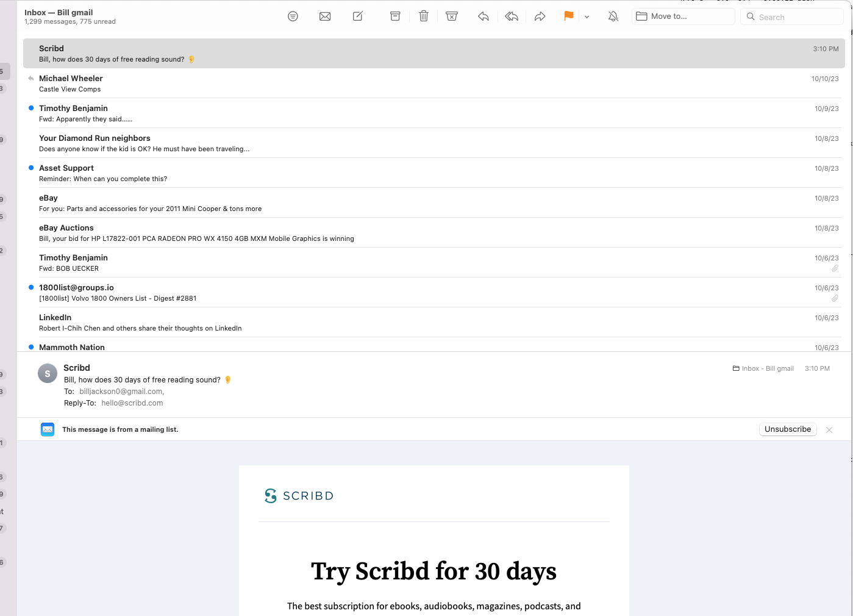Image resolution: width=853 pixels, height=616 pixels.
Task: Click the Scribd sender avatar
Action: pos(48,373)
